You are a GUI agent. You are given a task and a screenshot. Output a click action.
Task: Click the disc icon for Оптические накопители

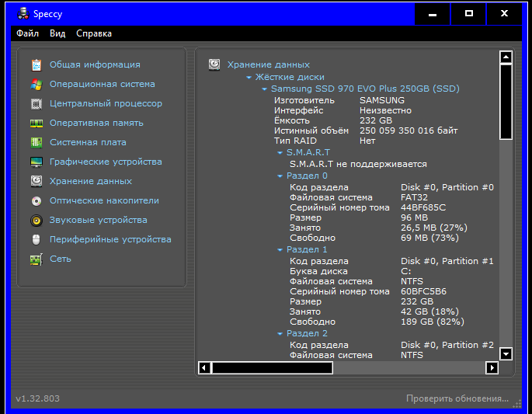tap(37, 201)
